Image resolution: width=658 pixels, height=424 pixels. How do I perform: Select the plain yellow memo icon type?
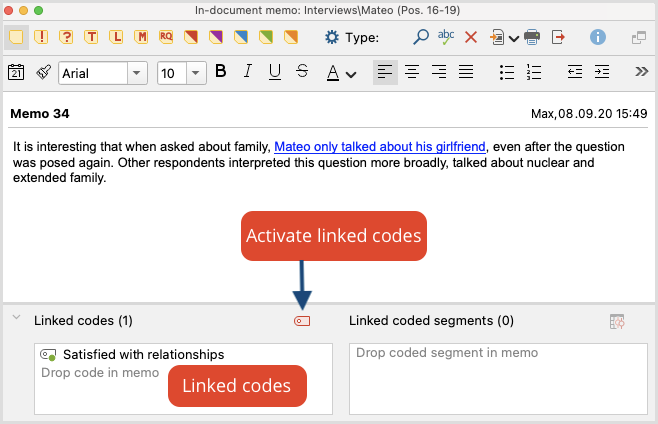click(x=16, y=37)
